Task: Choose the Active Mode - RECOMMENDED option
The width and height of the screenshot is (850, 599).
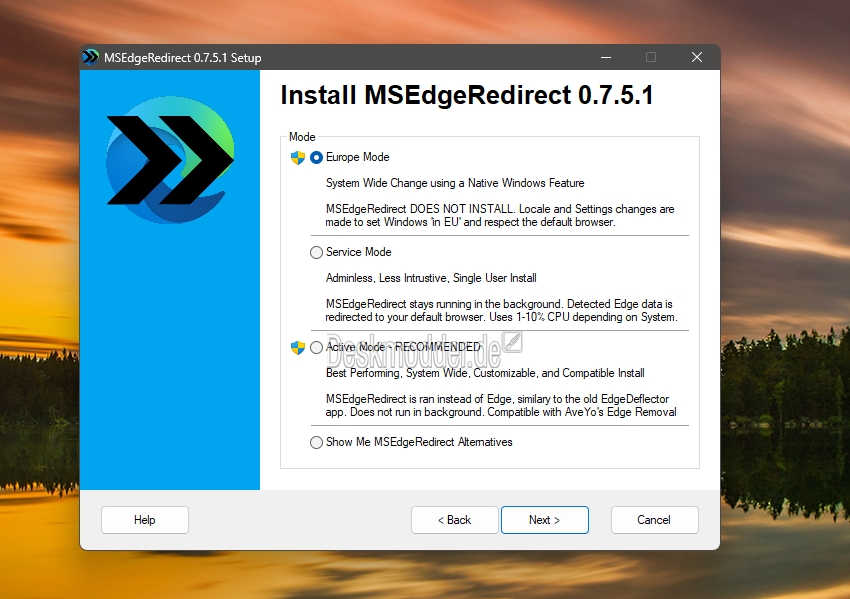Action: (316, 347)
